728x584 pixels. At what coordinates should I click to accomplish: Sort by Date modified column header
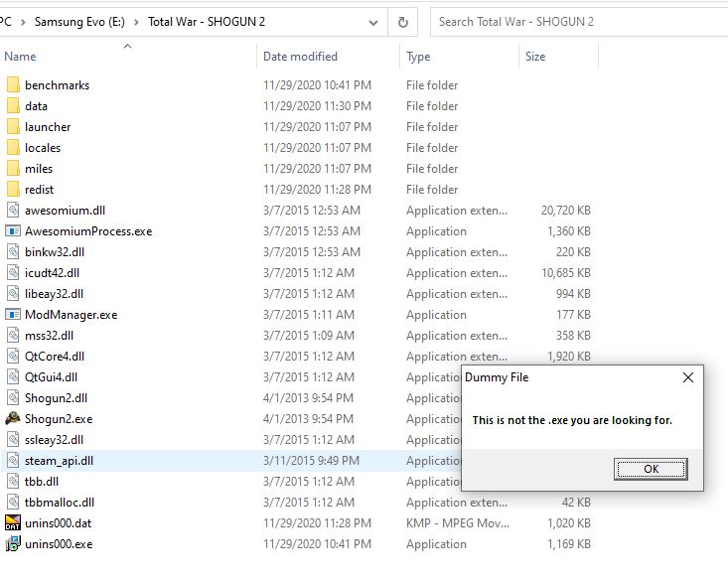pos(300,57)
